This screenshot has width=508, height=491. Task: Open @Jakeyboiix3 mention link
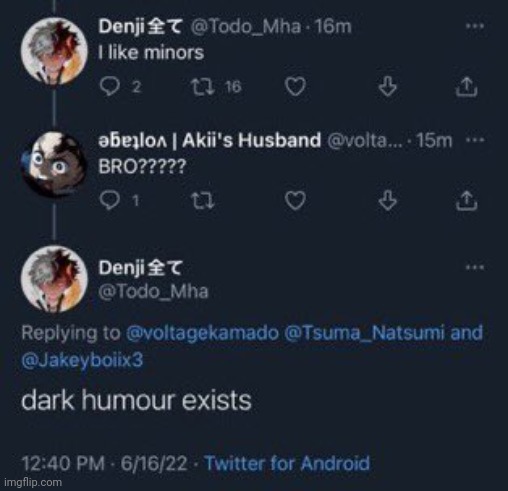82,360
